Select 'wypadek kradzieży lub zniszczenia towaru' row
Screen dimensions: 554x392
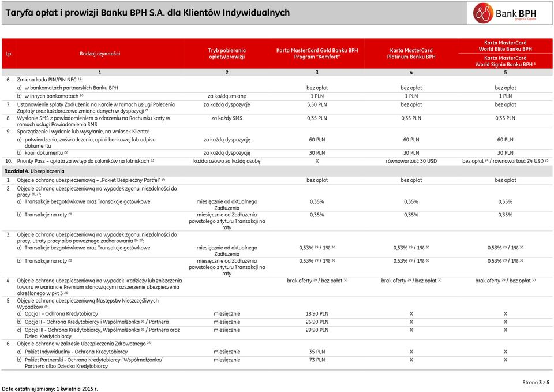tap(99, 287)
